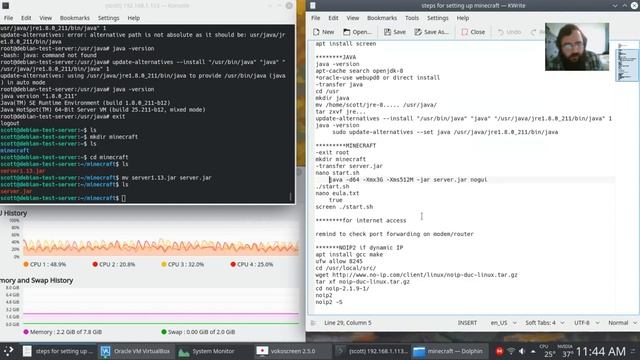This screenshot has height=360, width=640.
Task: Click the CPU 3 : 32.0% legend entry
Action: click(182, 264)
